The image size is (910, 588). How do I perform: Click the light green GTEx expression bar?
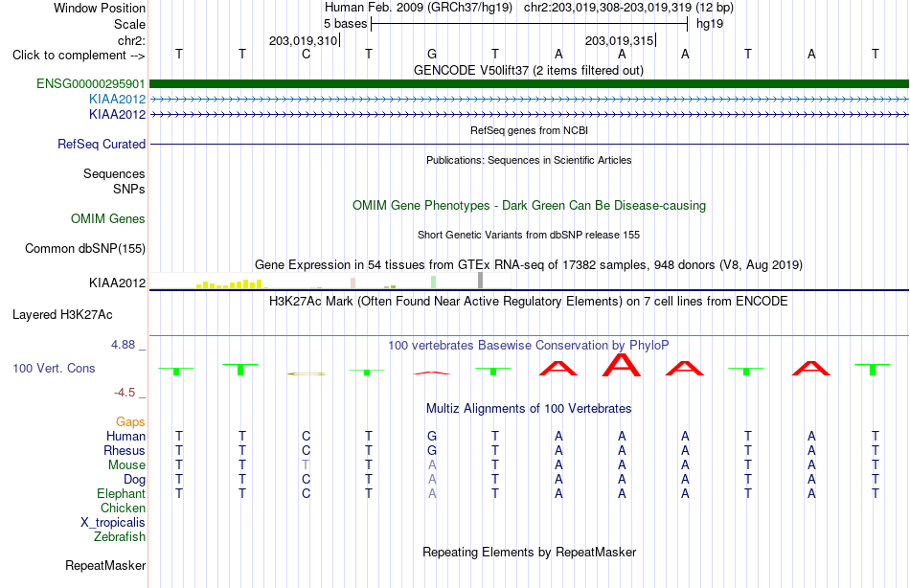coord(434,283)
